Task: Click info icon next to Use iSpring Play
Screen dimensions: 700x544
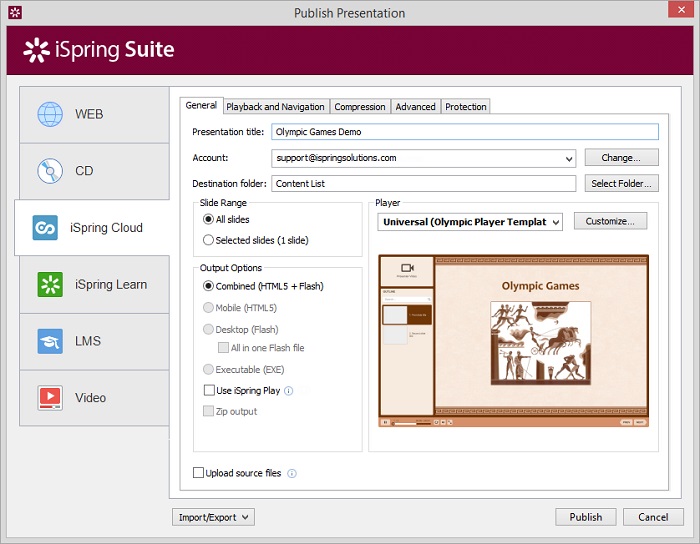Action: [x=289, y=391]
